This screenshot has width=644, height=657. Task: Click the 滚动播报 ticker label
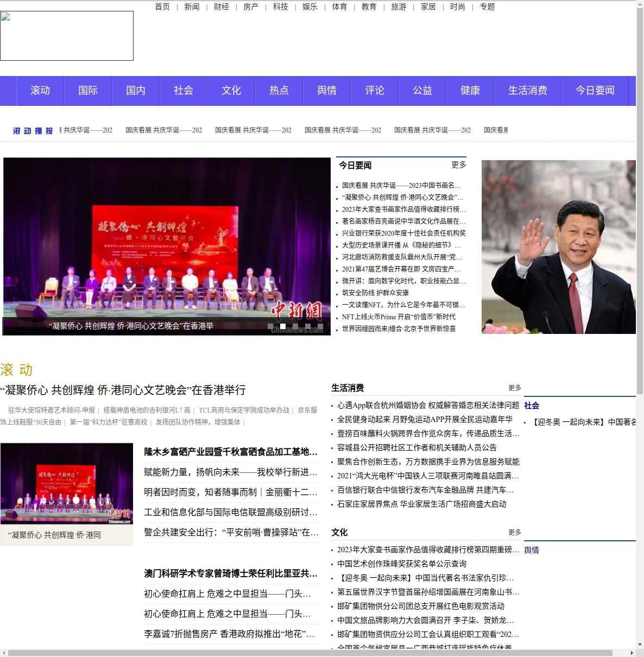click(x=33, y=131)
